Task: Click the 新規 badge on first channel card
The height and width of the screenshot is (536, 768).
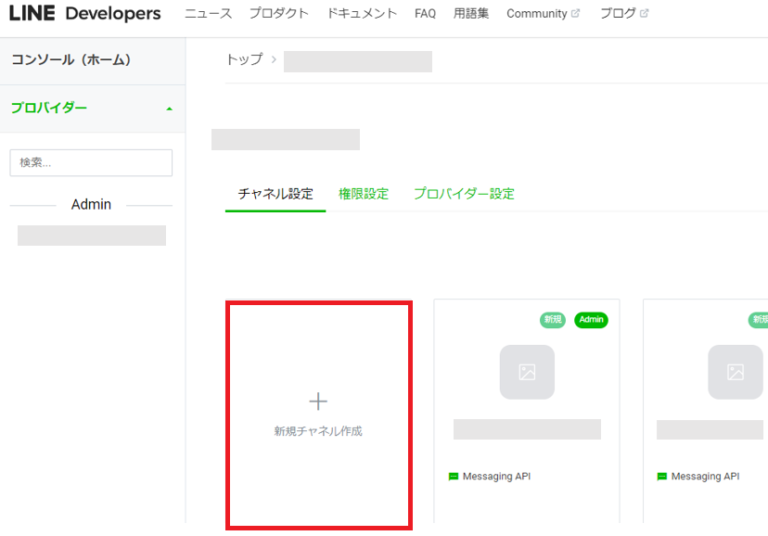Action: pyautogui.click(x=553, y=320)
